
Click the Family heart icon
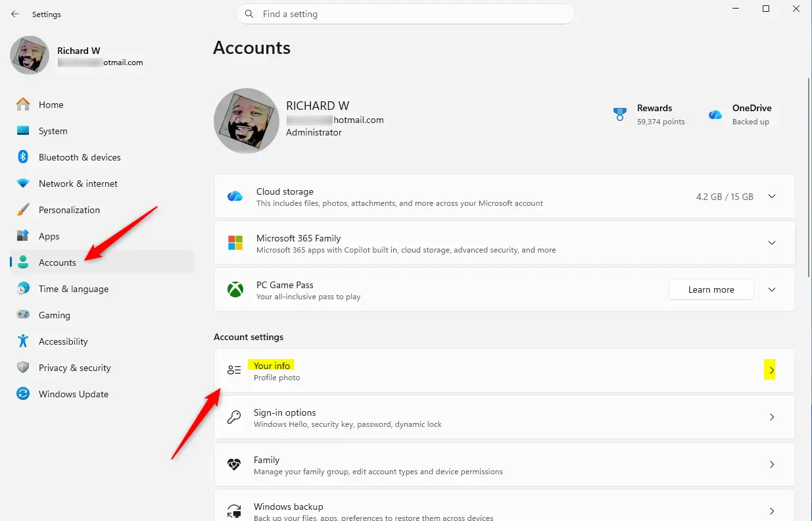[x=234, y=464]
